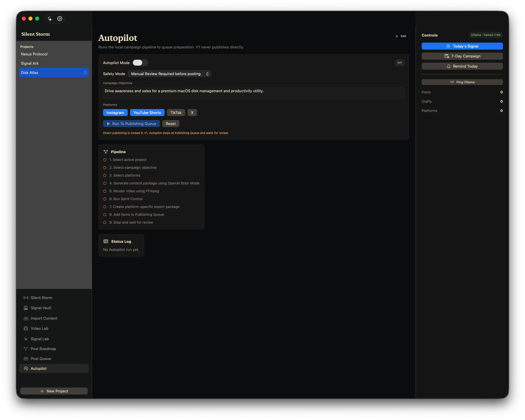This screenshot has width=525, height=420.
Task: Select the Disk Atlas project
Action: coord(54,73)
